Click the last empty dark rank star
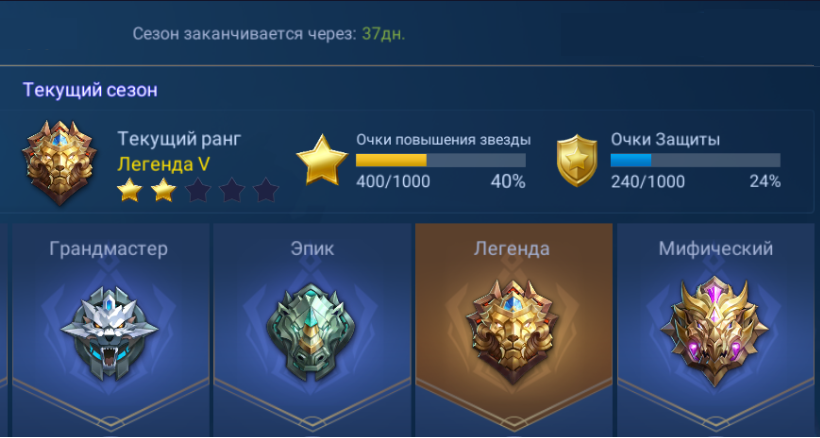 [266, 190]
